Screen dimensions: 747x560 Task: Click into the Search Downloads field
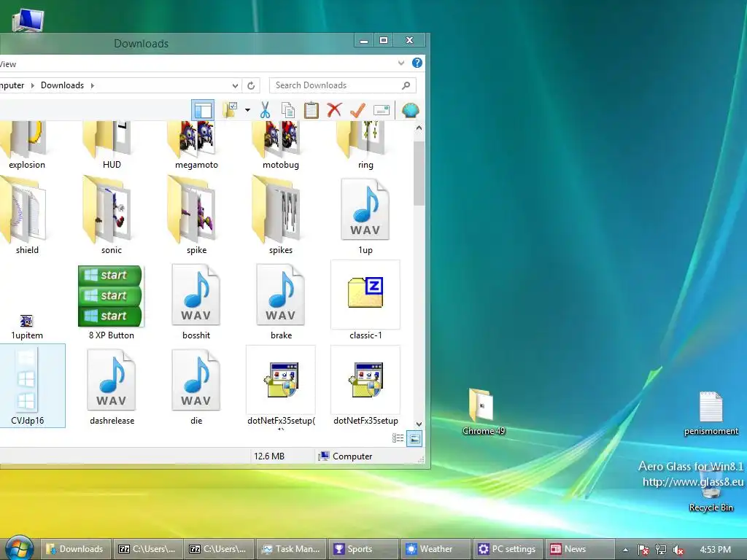pos(343,85)
